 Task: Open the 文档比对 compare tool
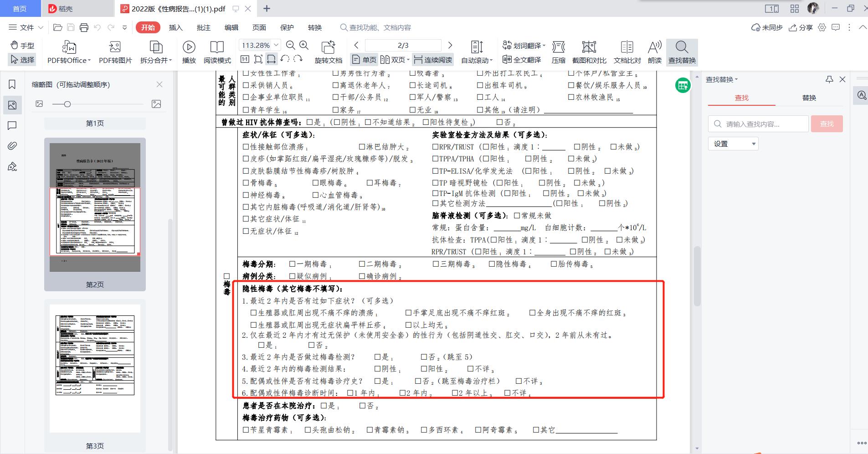pos(627,52)
